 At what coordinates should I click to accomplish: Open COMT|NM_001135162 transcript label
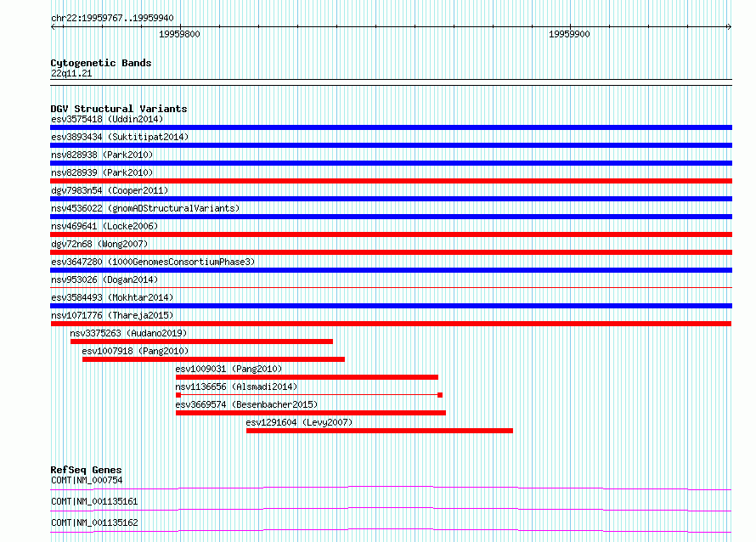[x=94, y=522]
